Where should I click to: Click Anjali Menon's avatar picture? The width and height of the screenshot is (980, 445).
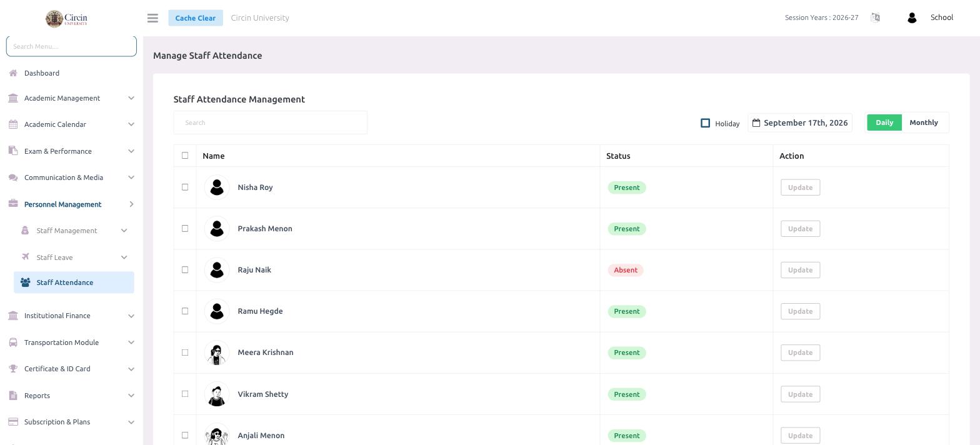217,436
